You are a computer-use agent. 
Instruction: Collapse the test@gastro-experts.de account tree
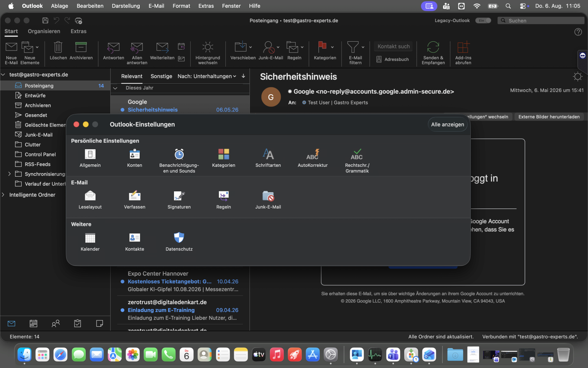(3, 75)
